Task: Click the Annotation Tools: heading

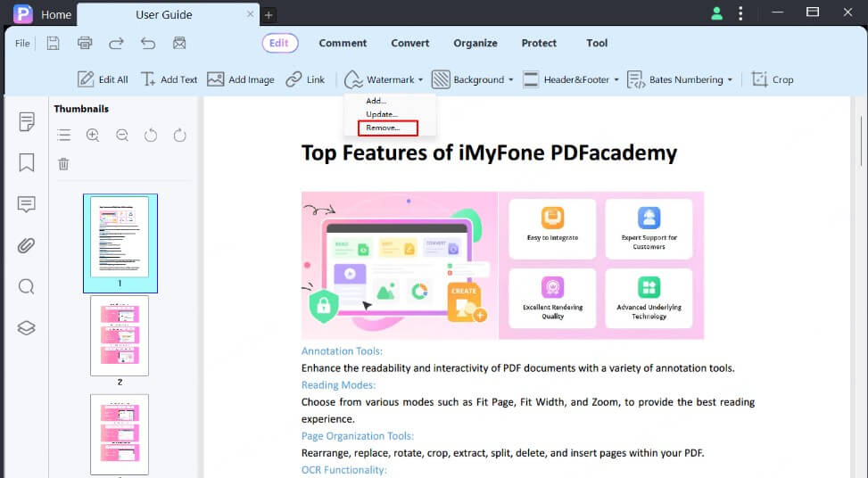Action: 342,350
